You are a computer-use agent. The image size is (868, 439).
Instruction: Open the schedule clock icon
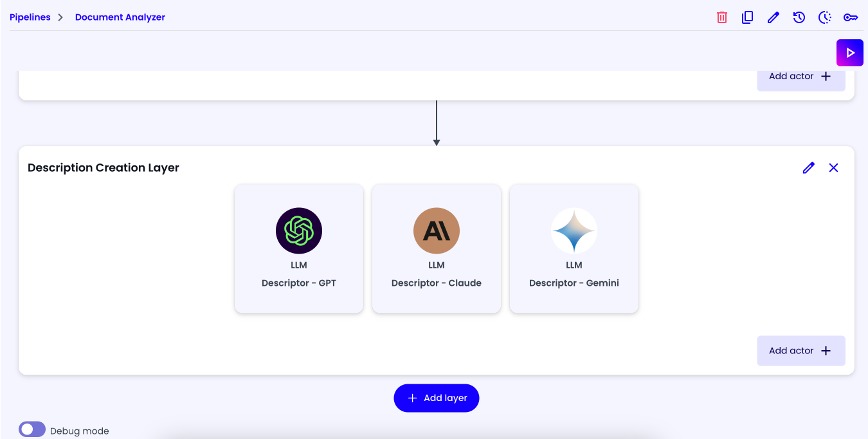tap(825, 17)
